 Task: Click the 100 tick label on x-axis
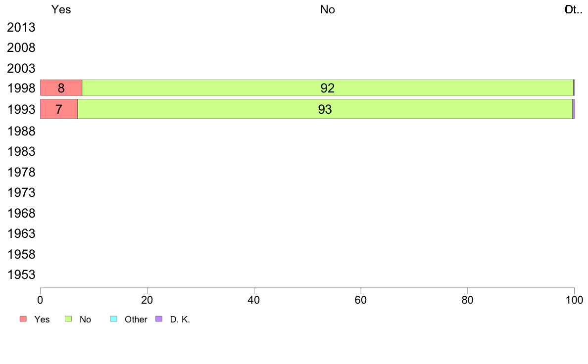pos(574,300)
